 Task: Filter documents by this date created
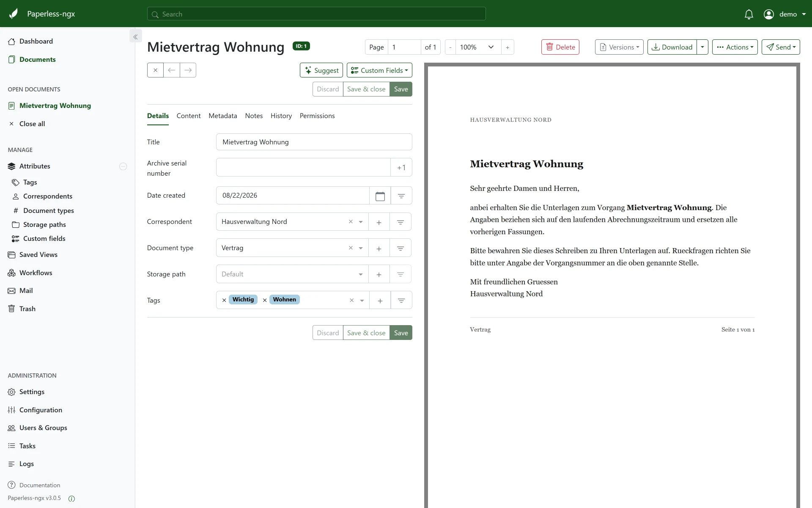pos(401,196)
